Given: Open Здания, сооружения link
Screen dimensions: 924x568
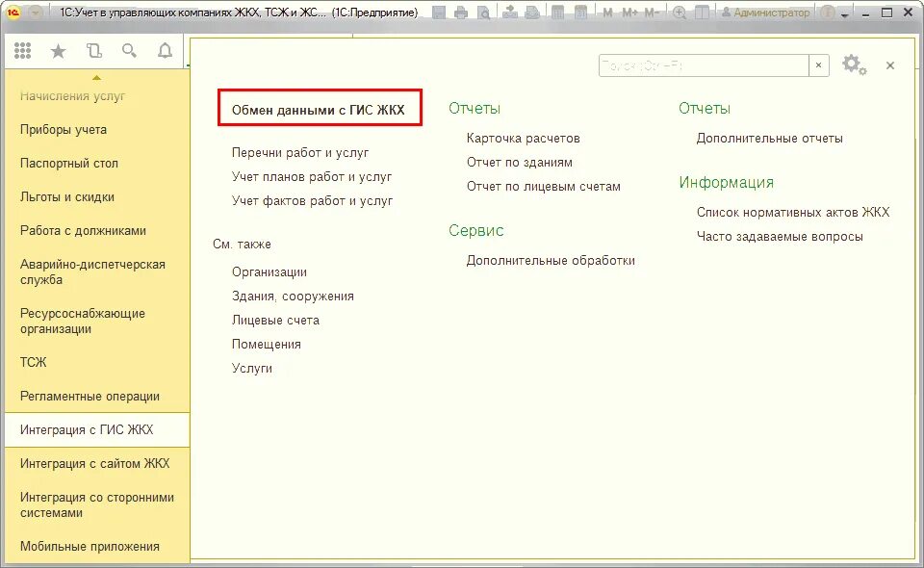Looking at the screenshot, I should pyautogui.click(x=293, y=297).
